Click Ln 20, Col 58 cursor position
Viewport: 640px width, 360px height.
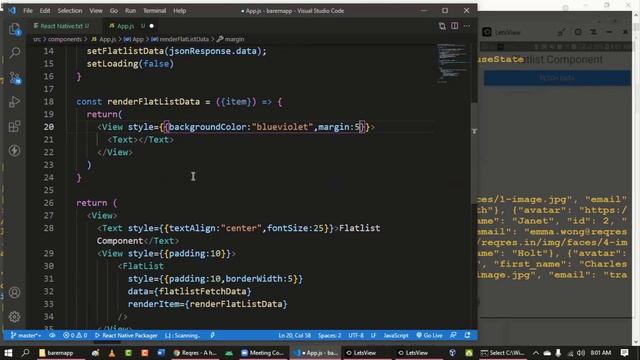(294, 336)
